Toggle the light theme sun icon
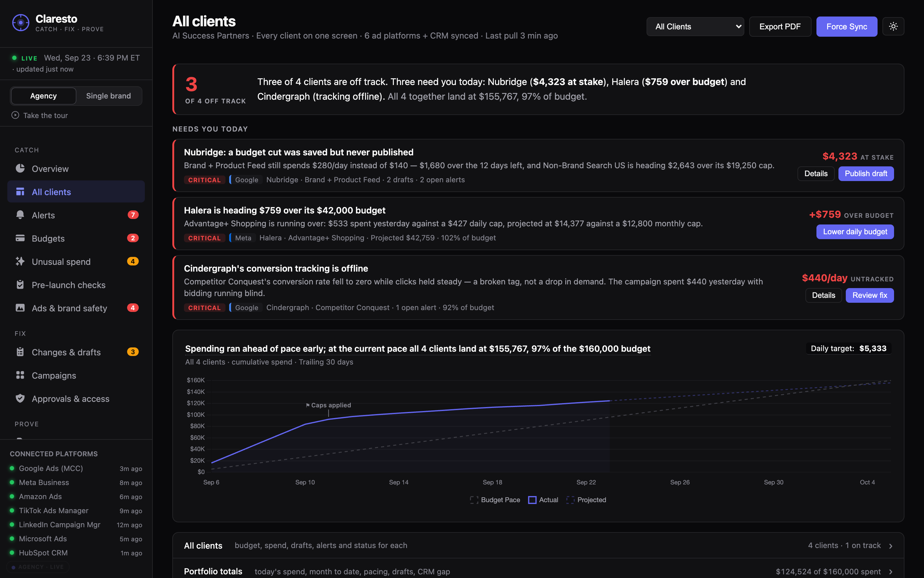Image resolution: width=924 pixels, height=578 pixels. (893, 26)
